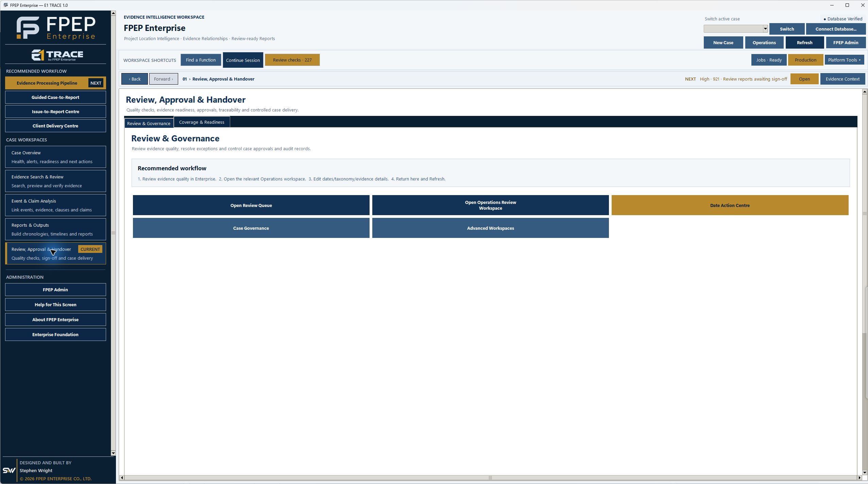This screenshot has height=484, width=868.
Task: Open Case Governance
Action: coord(251,228)
